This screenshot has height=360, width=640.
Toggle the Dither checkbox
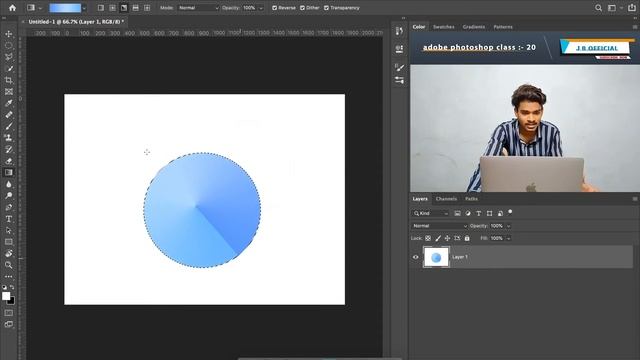[x=302, y=8]
